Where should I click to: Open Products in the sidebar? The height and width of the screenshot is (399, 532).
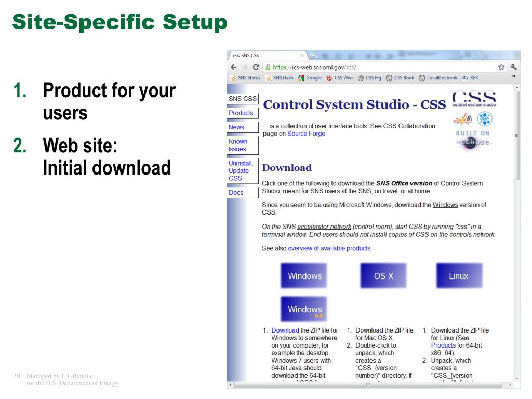click(241, 113)
